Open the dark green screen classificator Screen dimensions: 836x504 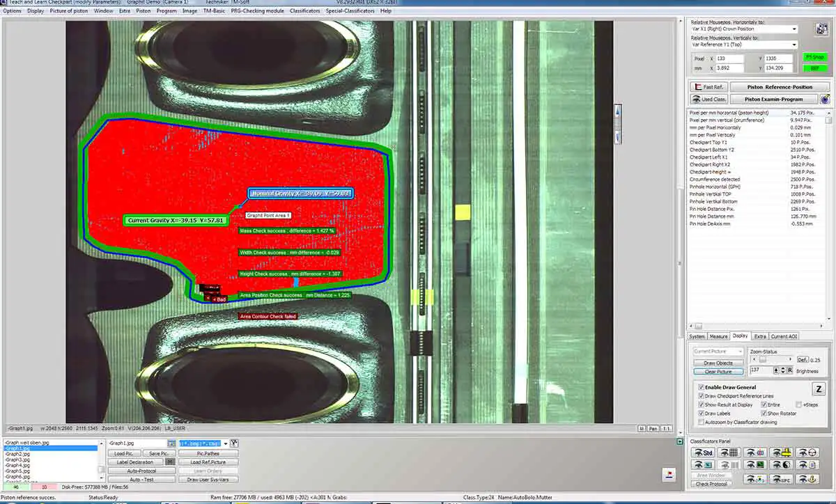pyautogui.click(x=755, y=465)
